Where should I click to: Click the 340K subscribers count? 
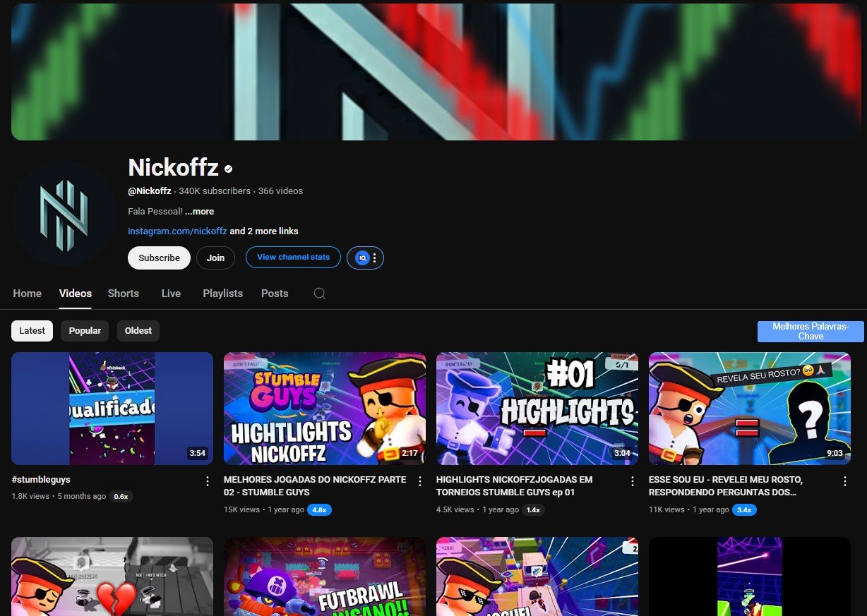215,191
